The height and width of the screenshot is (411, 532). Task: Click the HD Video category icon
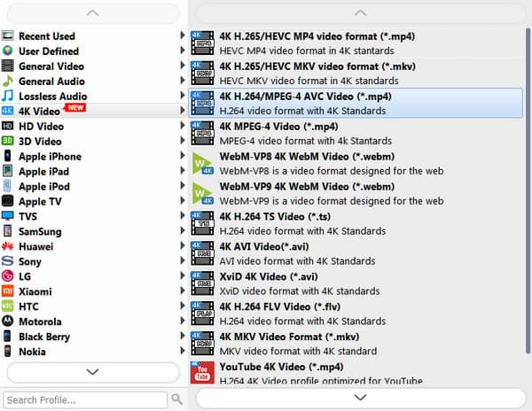7,126
